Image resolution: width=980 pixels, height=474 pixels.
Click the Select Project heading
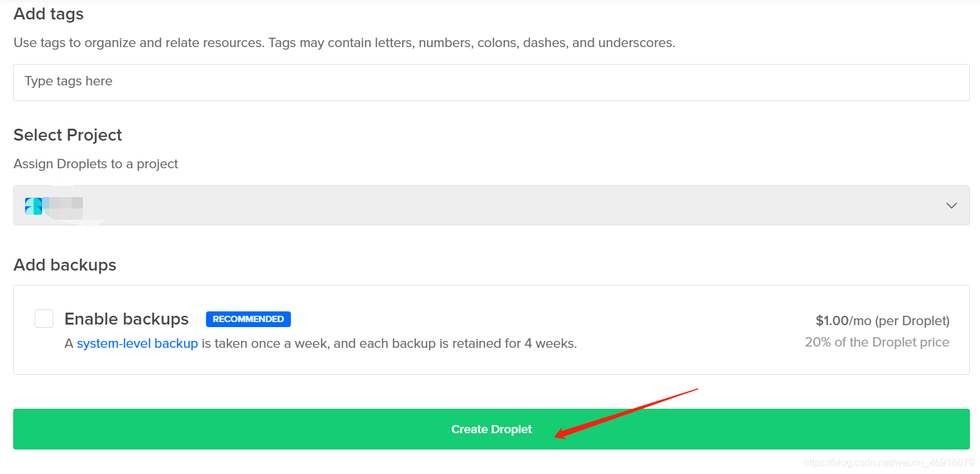pos(67,135)
